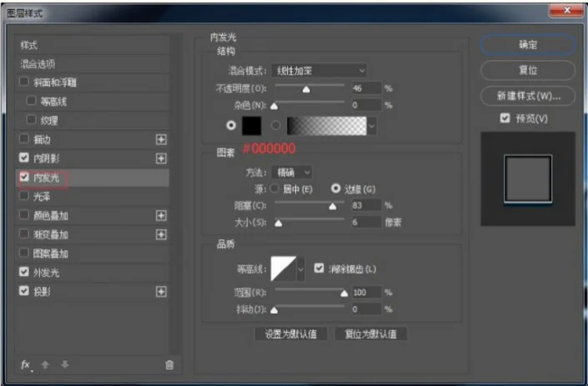Uncheck the 外发光 checkbox

click(24, 272)
